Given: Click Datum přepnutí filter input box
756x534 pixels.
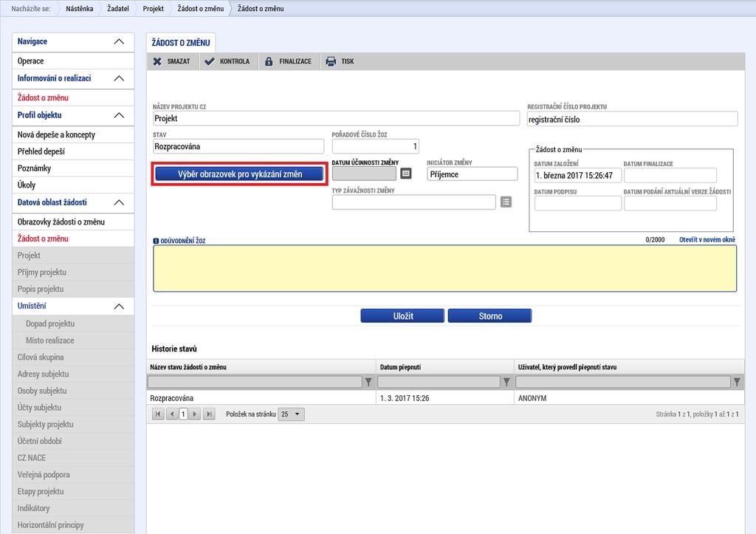Looking at the screenshot, I should click(439, 382).
